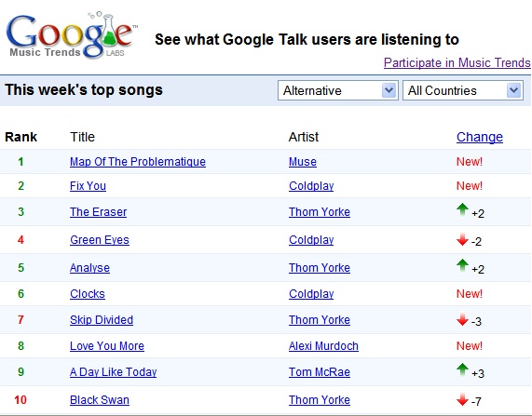Click the Google Music Trends Labs logo
The height and width of the screenshot is (416, 532).
[x=72, y=35]
